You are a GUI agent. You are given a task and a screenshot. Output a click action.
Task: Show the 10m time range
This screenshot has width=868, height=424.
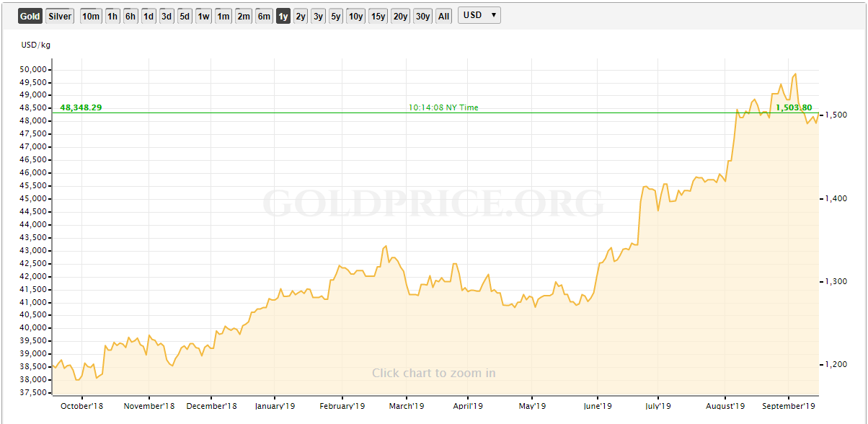pos(91,16)
